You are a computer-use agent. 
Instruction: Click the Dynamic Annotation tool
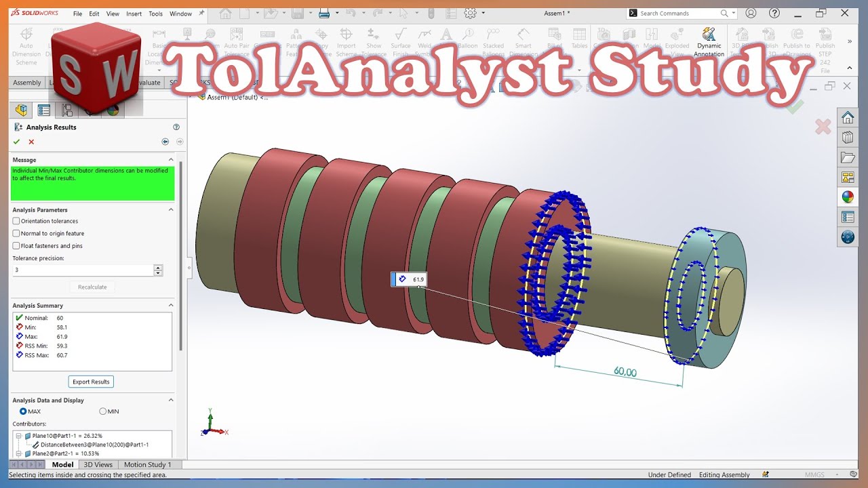coord(709,42)
